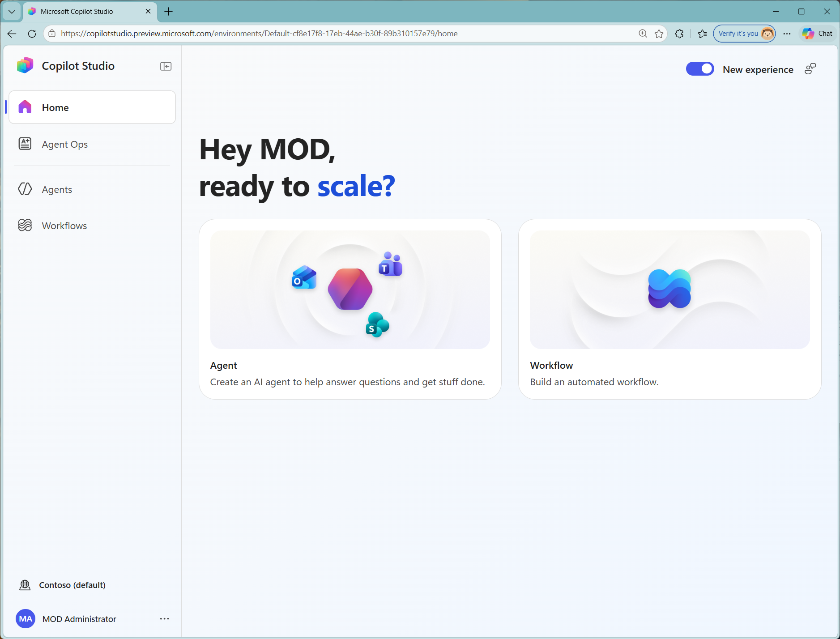This screenshot has height=639, width=840.
Task: Switch to the Microsoft Copilot Studio tab
Action: point(90,12)
